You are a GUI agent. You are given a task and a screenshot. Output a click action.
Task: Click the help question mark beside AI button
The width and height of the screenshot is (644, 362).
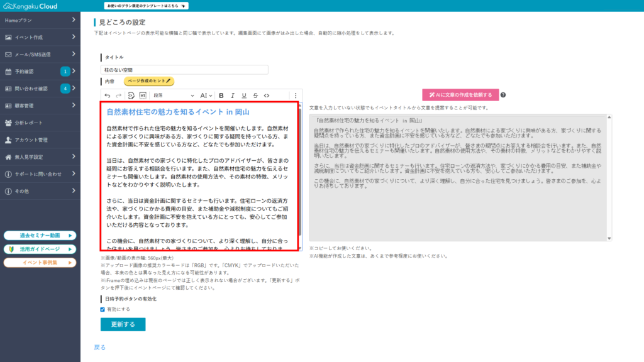click(503, 95)
